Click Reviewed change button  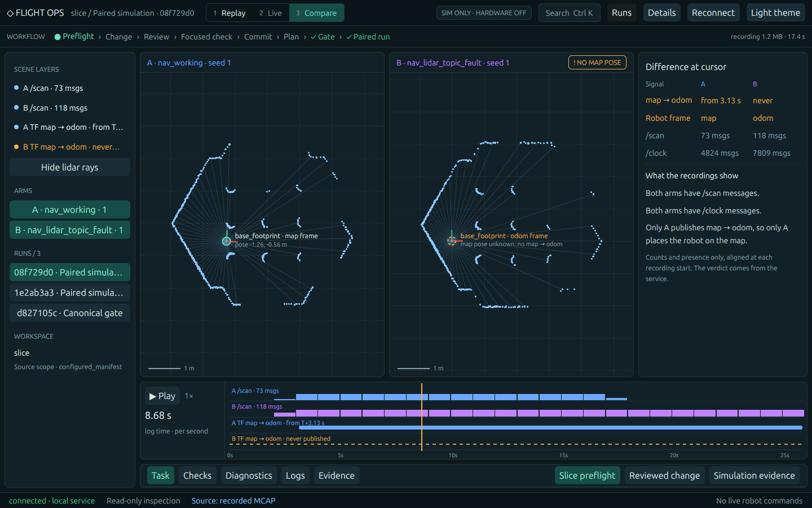pyautogui.click(x=664, y=475)
